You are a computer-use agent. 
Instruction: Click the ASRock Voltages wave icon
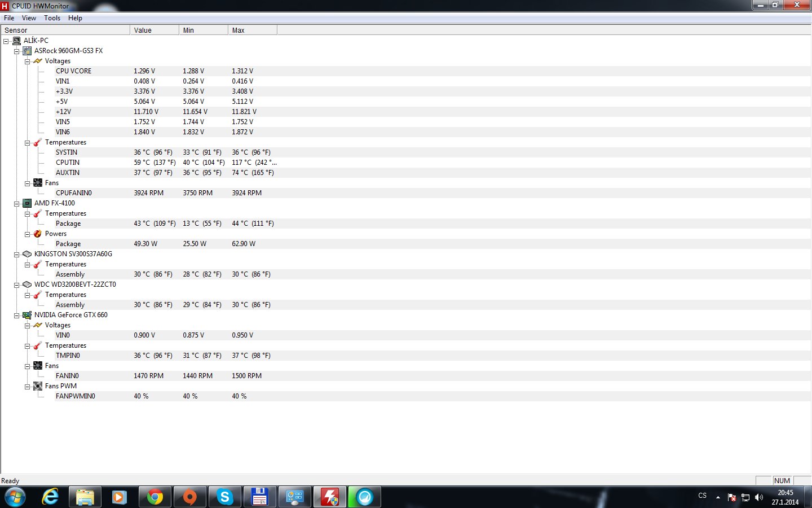click(x=38, y=61)
